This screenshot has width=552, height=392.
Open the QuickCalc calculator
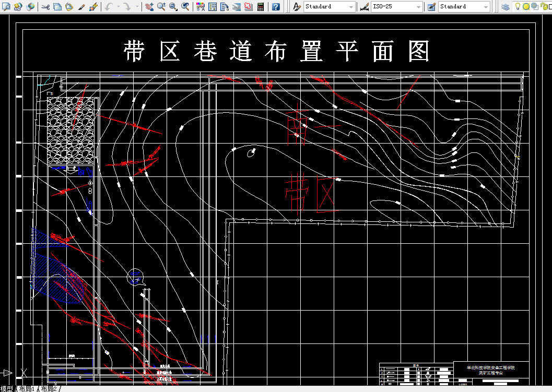point(261,6)
